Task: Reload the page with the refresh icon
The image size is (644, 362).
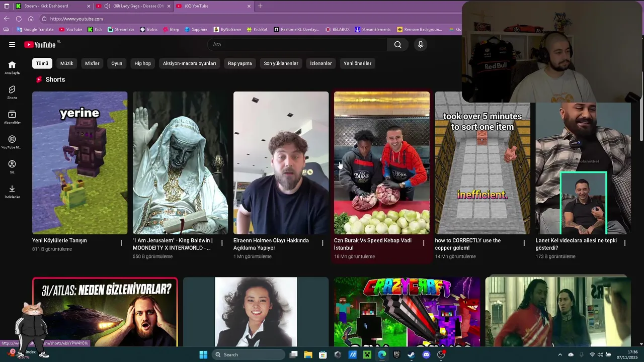Action: pyautogui.click(x=19, y=19)
